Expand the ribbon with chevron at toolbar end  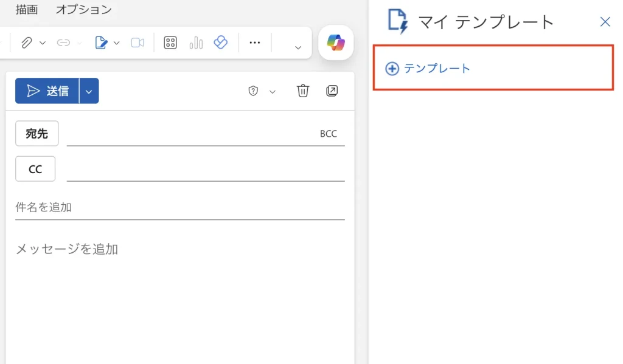(x=298, y=47)
